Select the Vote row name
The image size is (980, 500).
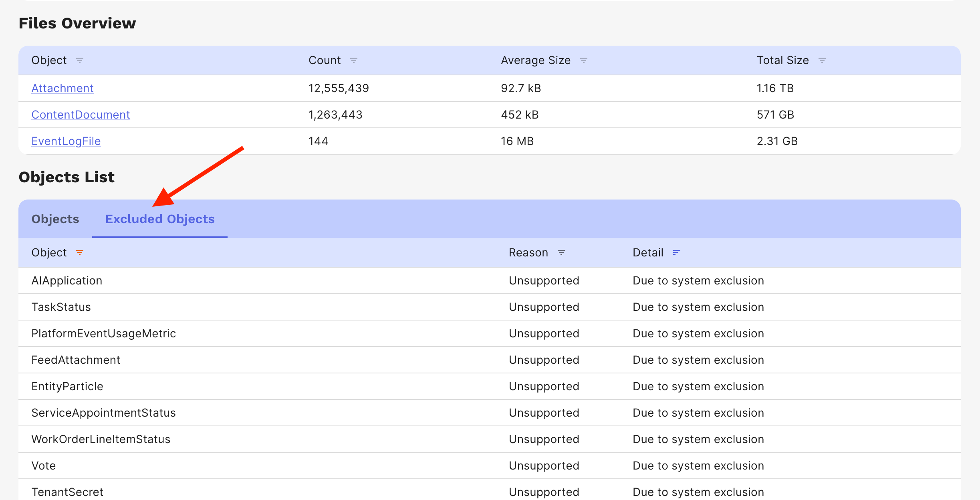(x=44, y=466)
